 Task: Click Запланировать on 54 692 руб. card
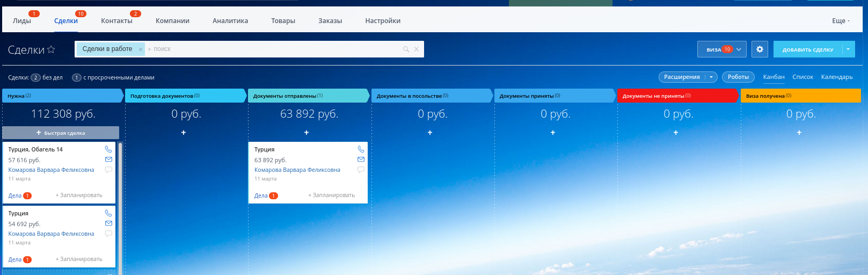pos(79,259)
